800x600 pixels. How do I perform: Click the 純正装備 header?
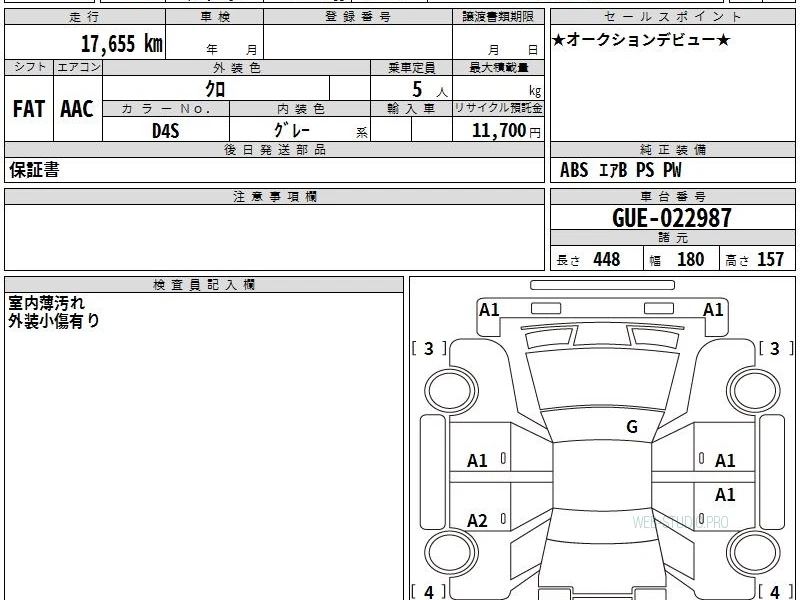coord(672,149)
